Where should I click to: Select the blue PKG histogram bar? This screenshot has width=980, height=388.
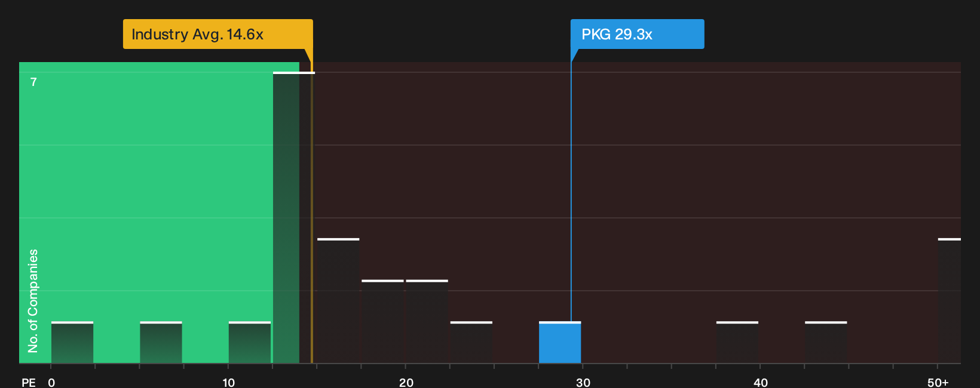(x=560, y=343)
